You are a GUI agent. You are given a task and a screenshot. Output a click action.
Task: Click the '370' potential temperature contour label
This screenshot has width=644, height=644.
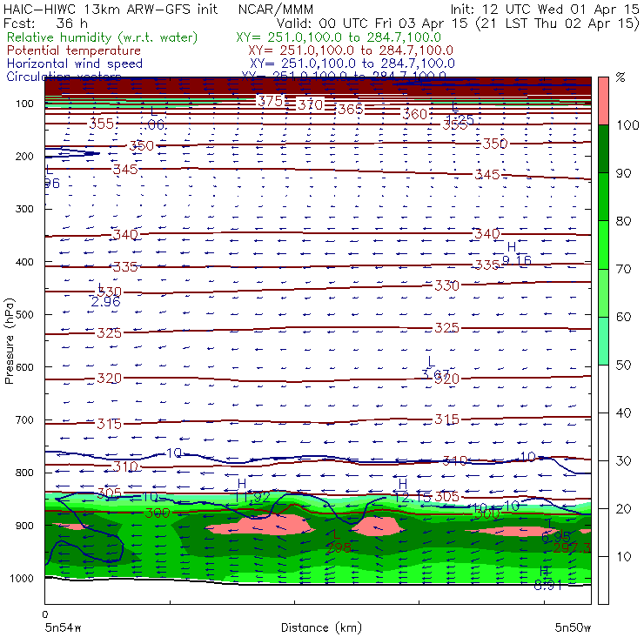pos(311,104)
